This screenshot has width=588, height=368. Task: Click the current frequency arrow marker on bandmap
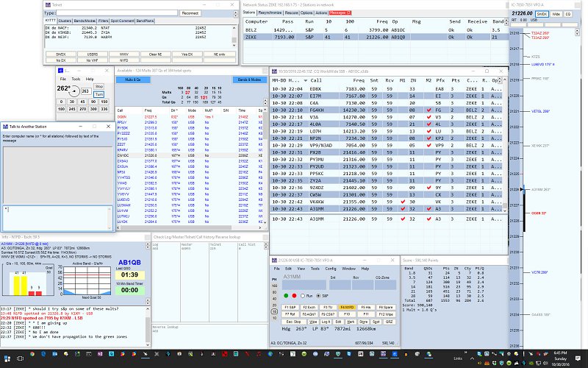click(x=522, y=189)
